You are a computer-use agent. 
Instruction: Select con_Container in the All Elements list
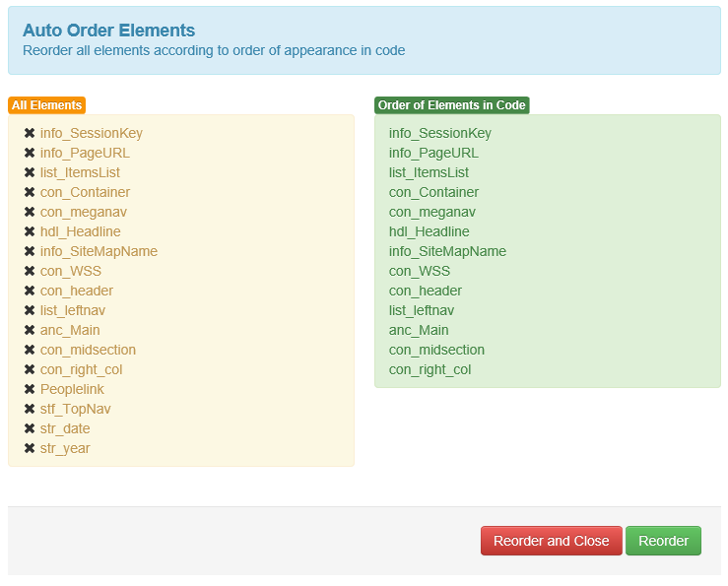pos(85,192)
